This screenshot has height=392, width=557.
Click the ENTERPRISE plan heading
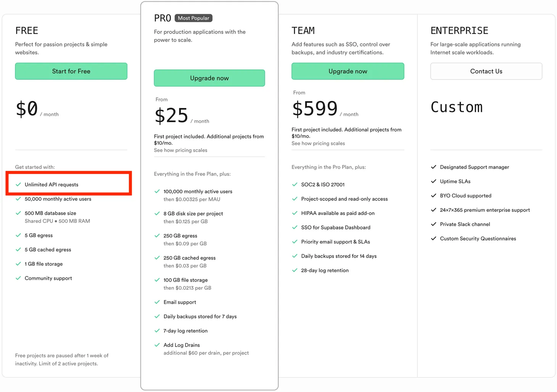tap(459, 31)
